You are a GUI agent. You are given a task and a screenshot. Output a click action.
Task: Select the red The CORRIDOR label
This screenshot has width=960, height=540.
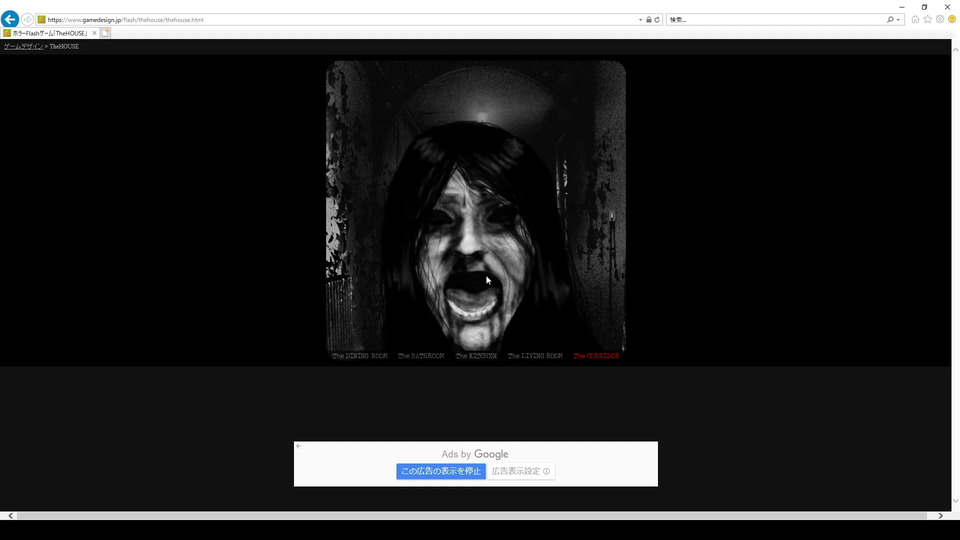(596, 356)
